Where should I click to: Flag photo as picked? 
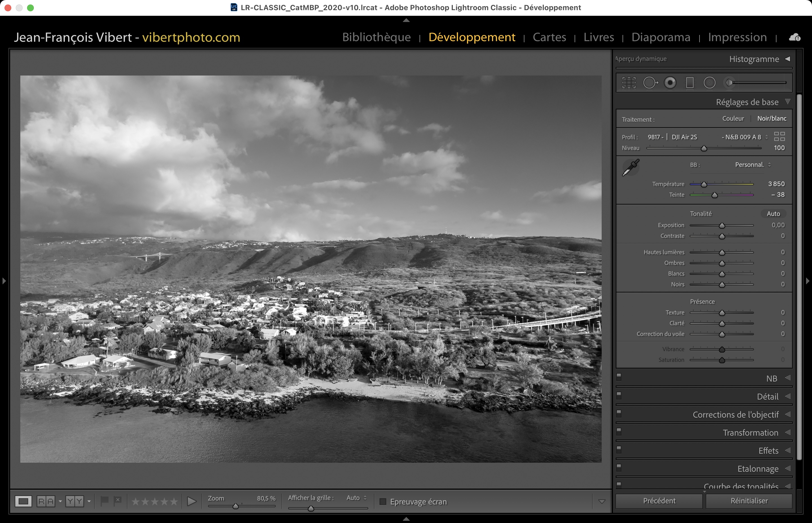[104, 500]
